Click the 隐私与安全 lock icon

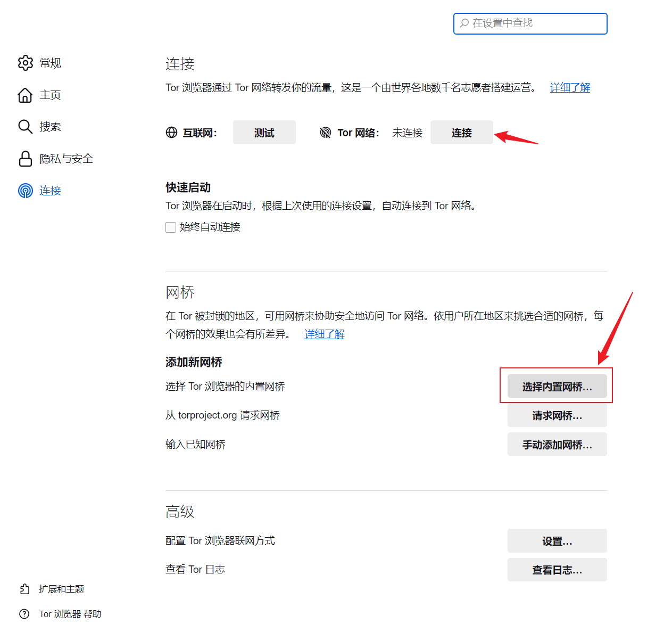point(25,159)
